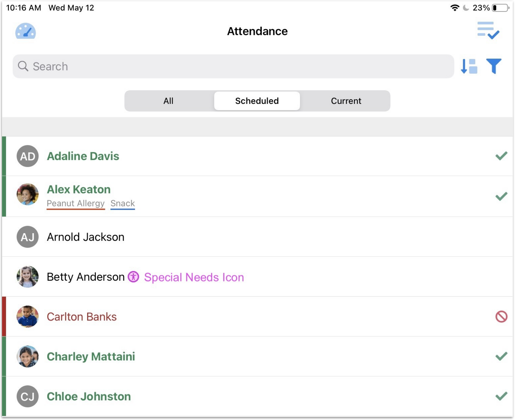Toggle Alex Keaton attendance checkmark
Image resolution: width=515 pixels, height=420 pixels.
click(501, 196)
